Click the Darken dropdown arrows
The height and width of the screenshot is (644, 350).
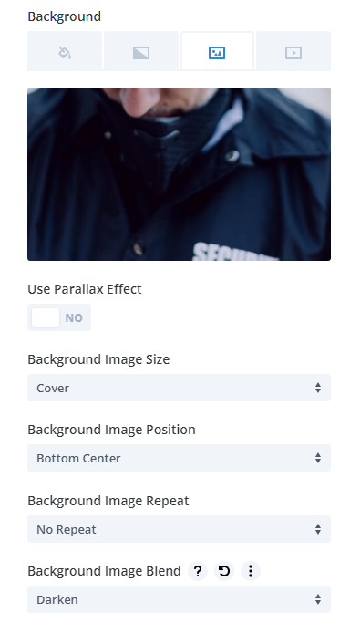click(x=318, y=599)
